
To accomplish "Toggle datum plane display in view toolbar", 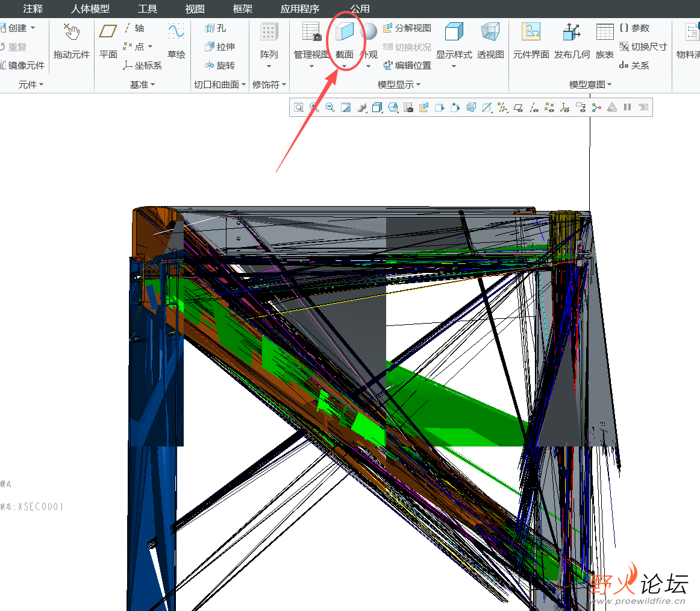I will pyautogui.click(x=518, y=108).
